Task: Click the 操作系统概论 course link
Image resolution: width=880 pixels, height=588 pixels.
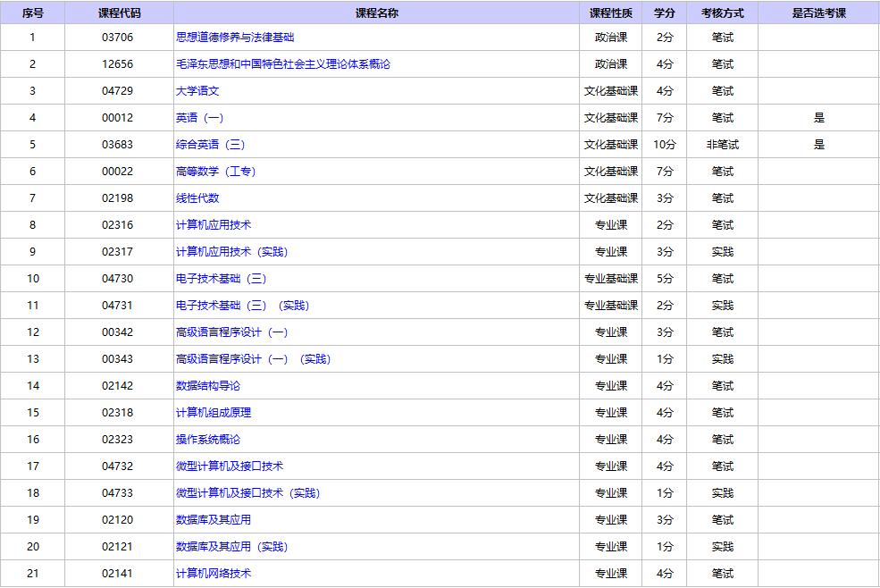Action: [x=208, y=439]
